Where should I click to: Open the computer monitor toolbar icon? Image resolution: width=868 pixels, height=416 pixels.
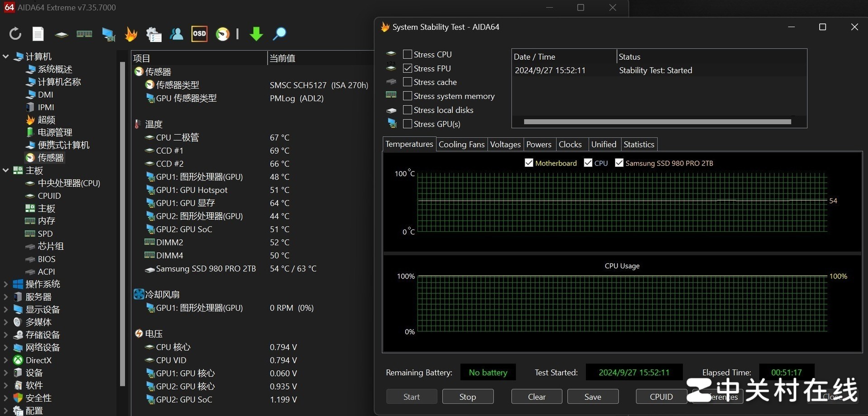coord(108,34)
